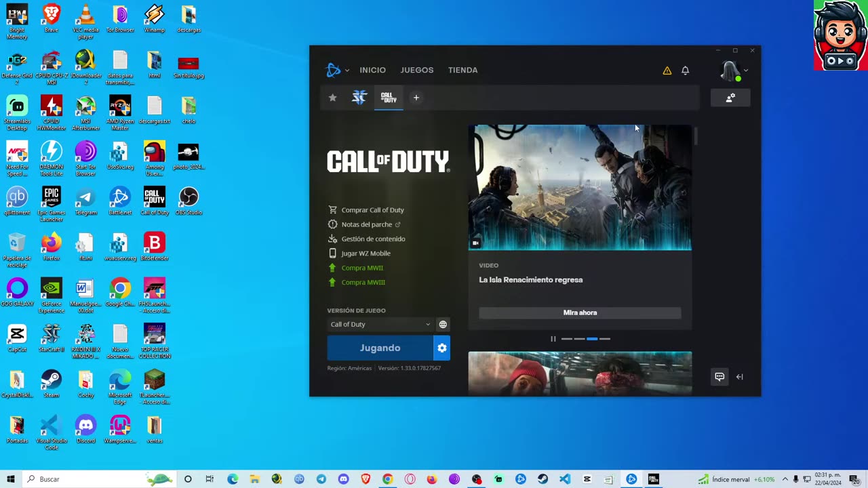Go to the INICIO tab
868x488 pixels.
[x=372, y=70]
